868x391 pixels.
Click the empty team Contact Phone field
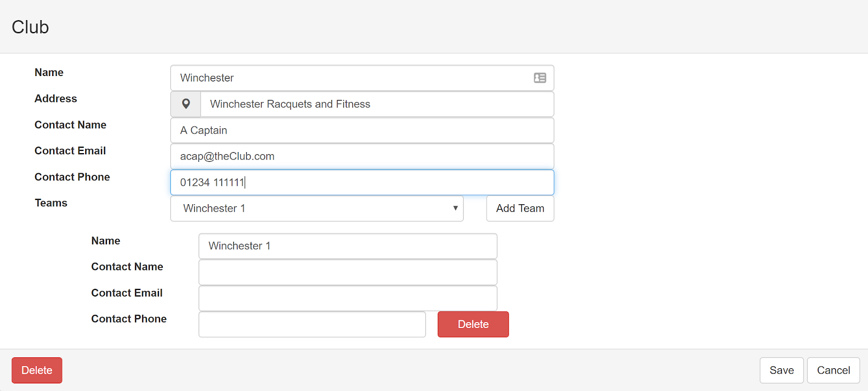[x=312, y=324]
